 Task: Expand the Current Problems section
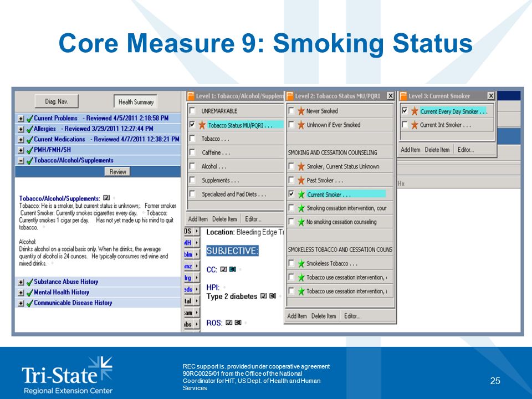(21, 119)
